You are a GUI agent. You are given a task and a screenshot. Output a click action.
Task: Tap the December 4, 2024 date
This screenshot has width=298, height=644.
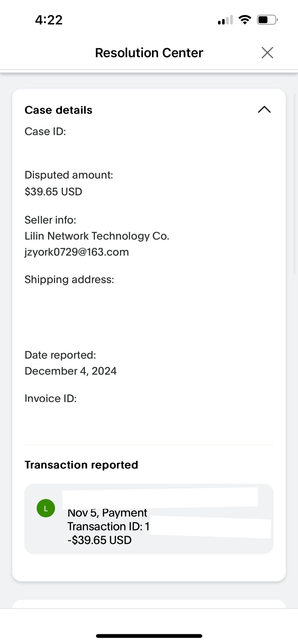(70, 371)
